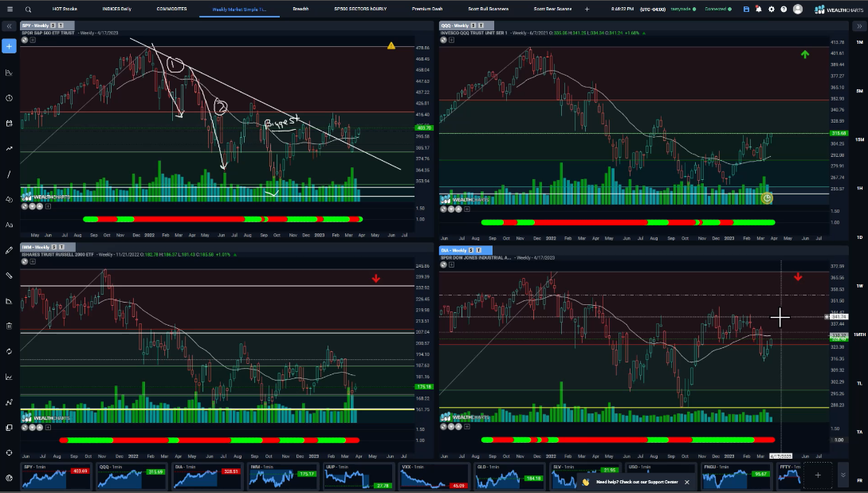Open the settings gear in top bar
This screenshot has width=868, height=493.
771,9
